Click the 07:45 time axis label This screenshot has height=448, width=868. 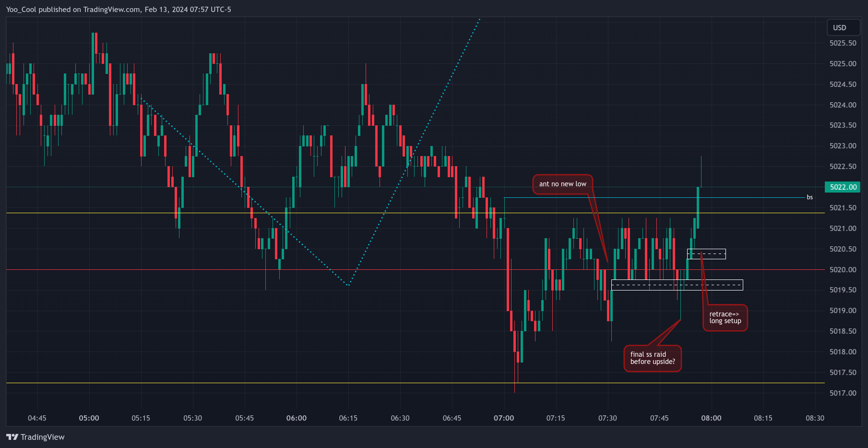pos(659,418)
